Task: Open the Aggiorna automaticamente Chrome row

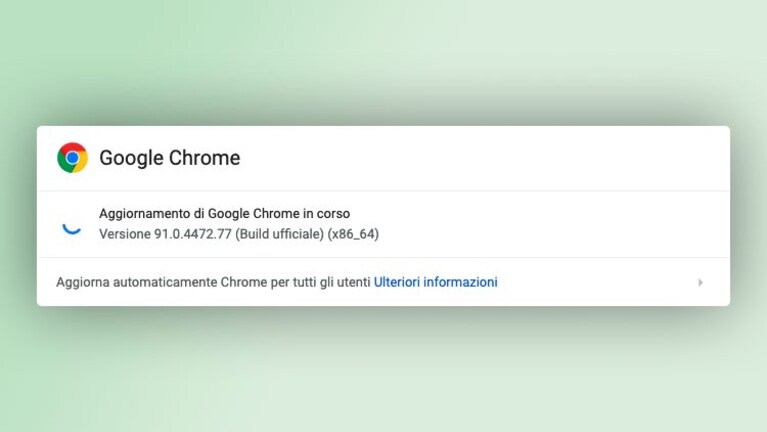Action: (383, 282)
